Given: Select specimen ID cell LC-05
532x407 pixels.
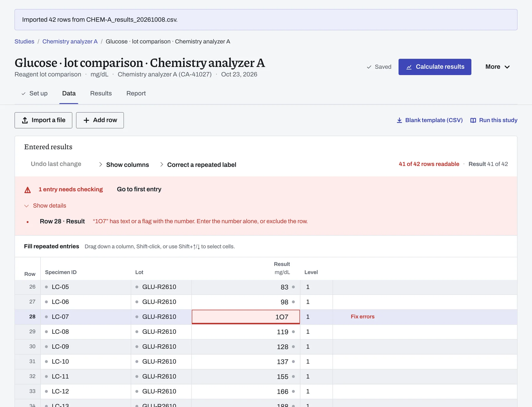Looking at the screenshot, I should pyautogui.click(x=86, y=287).
